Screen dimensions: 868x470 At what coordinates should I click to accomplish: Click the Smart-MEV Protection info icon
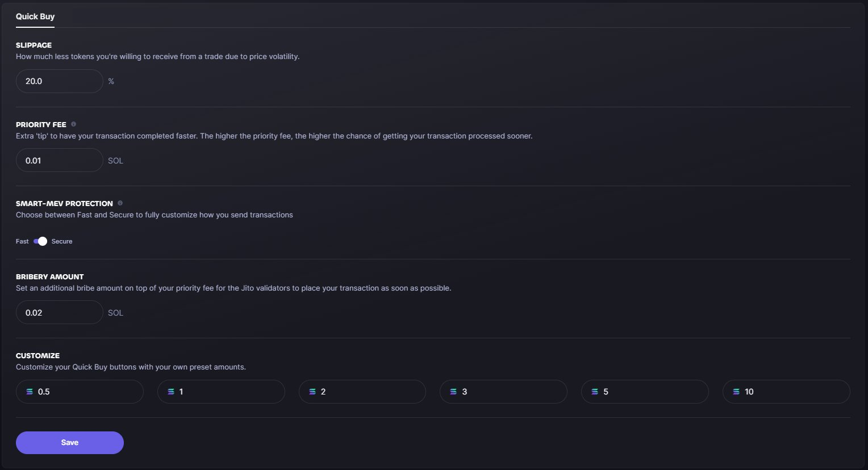click(120, 203)
